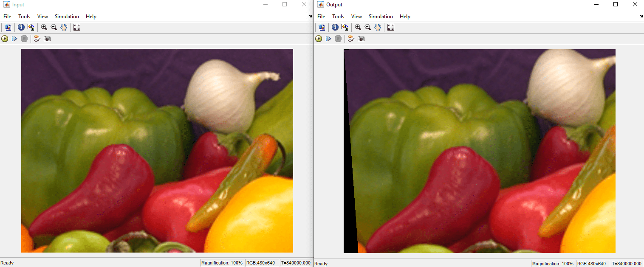Select Zoom Out magnifier in Input window
The image size is (644, 267).
pos(54,27)
